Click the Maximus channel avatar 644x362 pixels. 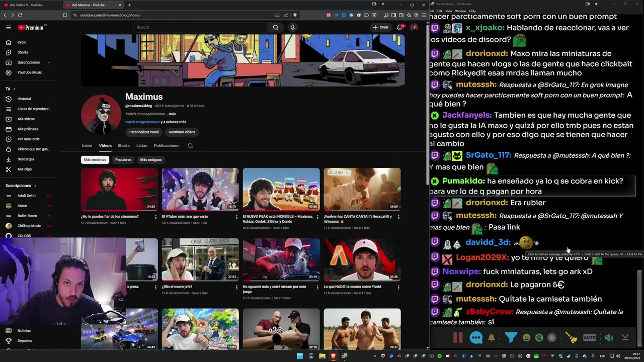coord(101,114)
